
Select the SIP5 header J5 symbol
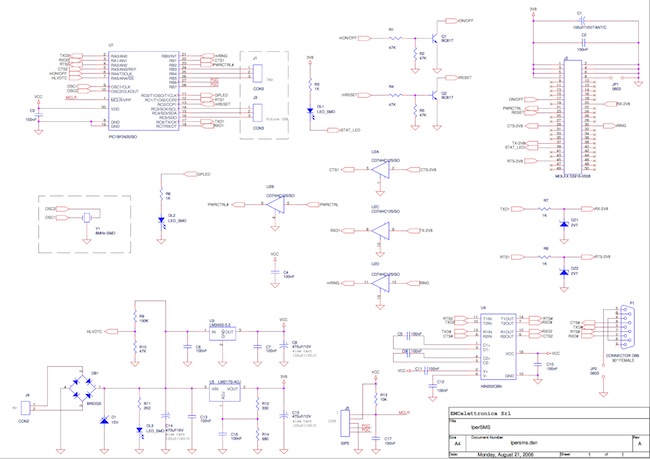pos(345,423)
